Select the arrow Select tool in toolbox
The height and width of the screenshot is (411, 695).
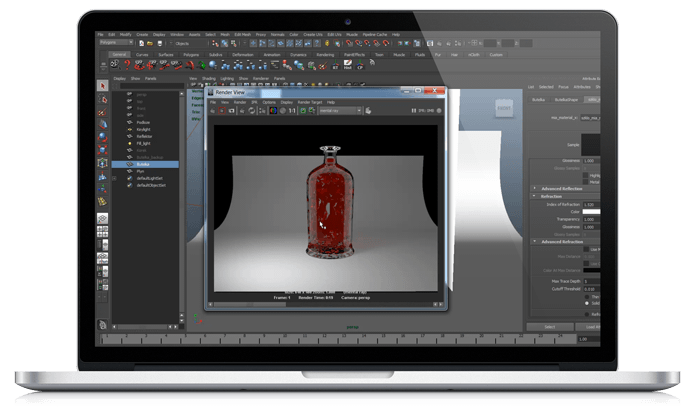pyautogui.click(x=103, y=87)
